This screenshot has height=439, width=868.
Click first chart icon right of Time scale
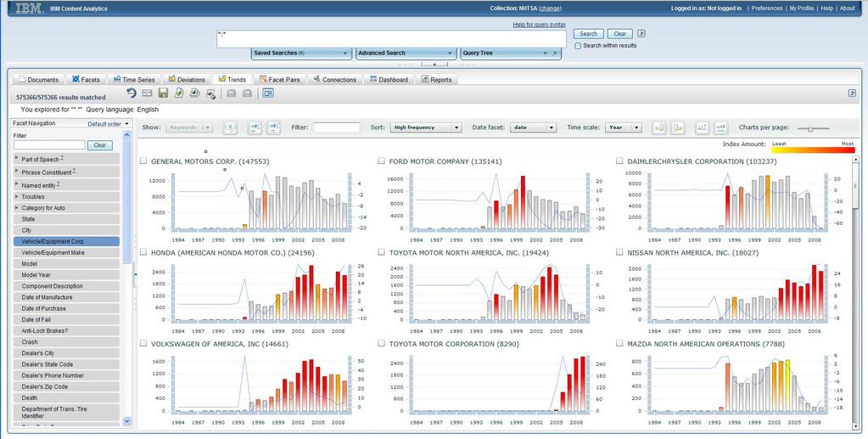pyautogui.click(x=658, y=127)
